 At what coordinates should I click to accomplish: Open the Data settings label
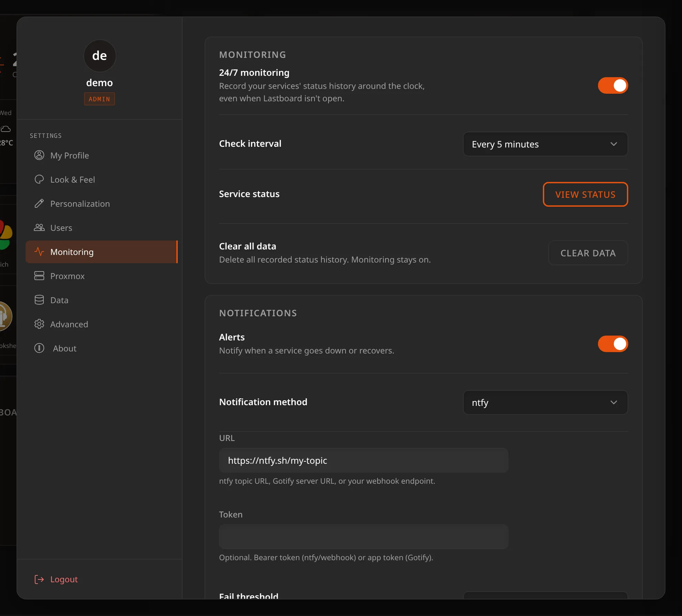click(59, 300)
